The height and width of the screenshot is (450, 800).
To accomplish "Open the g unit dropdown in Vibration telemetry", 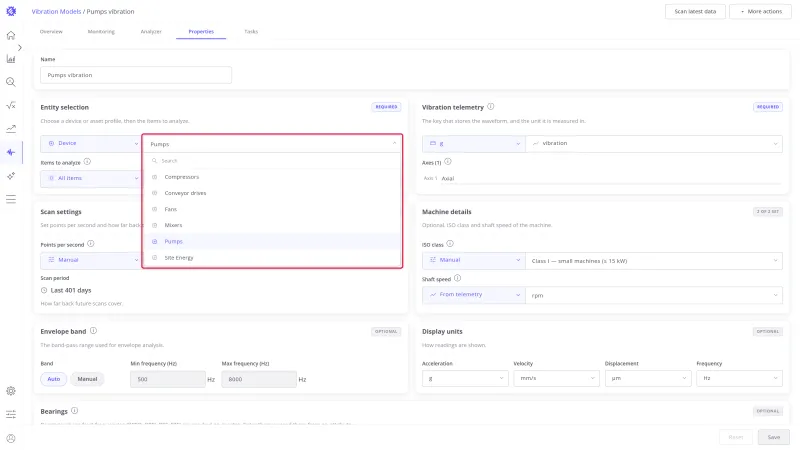I will point(473,143).
